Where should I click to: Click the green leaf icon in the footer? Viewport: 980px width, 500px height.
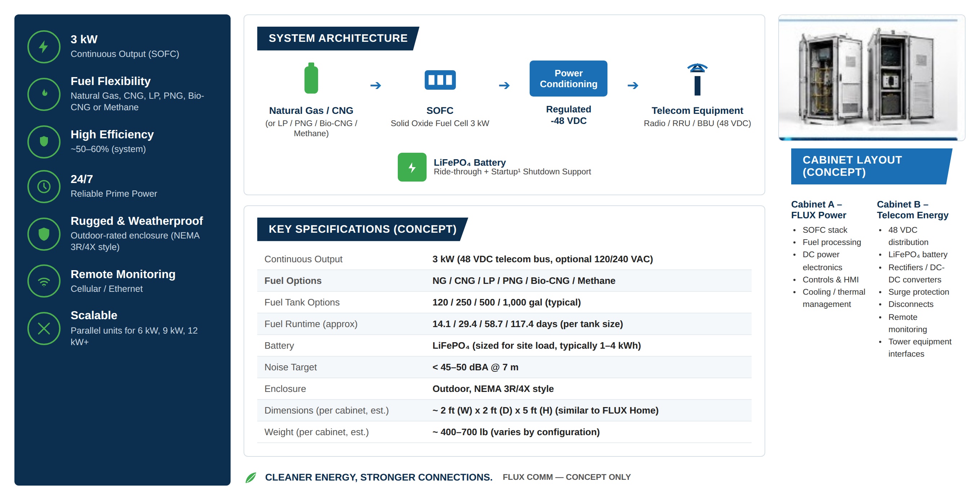pos(251,477)
